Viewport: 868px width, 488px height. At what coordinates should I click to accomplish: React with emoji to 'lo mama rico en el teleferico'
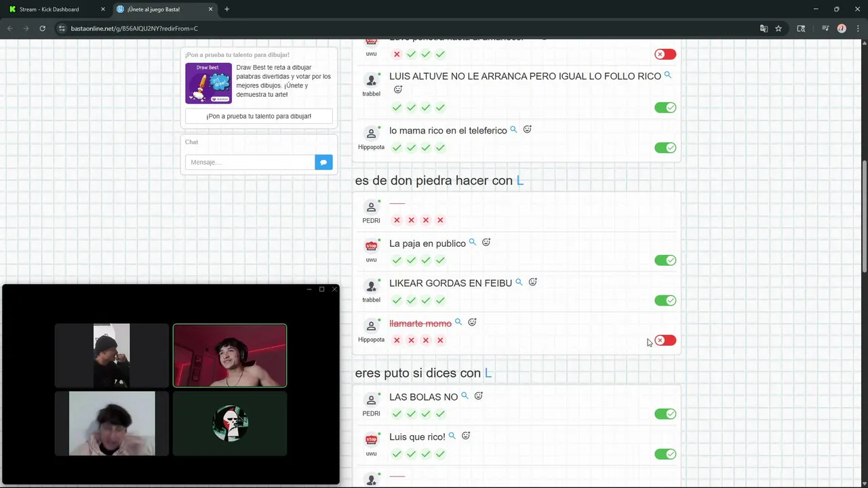point(527,129)
